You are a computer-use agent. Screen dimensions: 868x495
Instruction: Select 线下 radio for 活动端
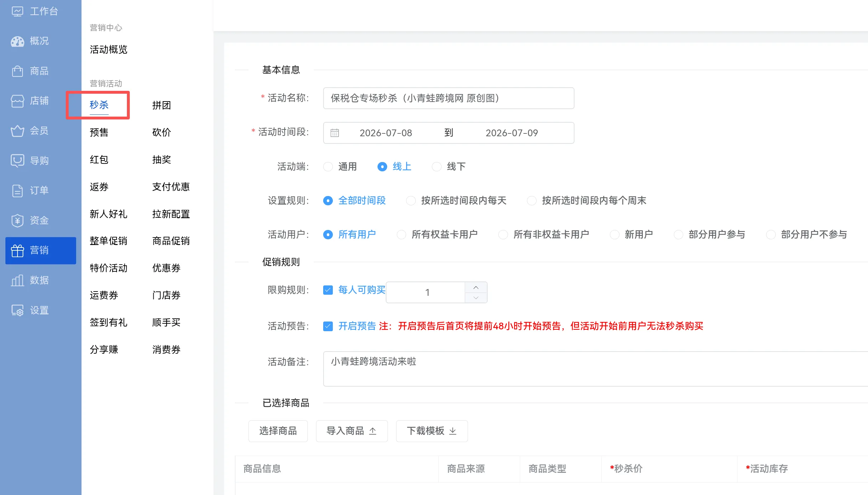(x=437, y=167)
